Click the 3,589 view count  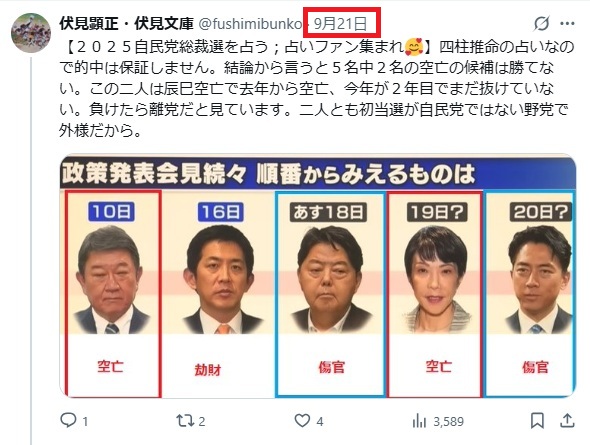(x=449, y=422)
